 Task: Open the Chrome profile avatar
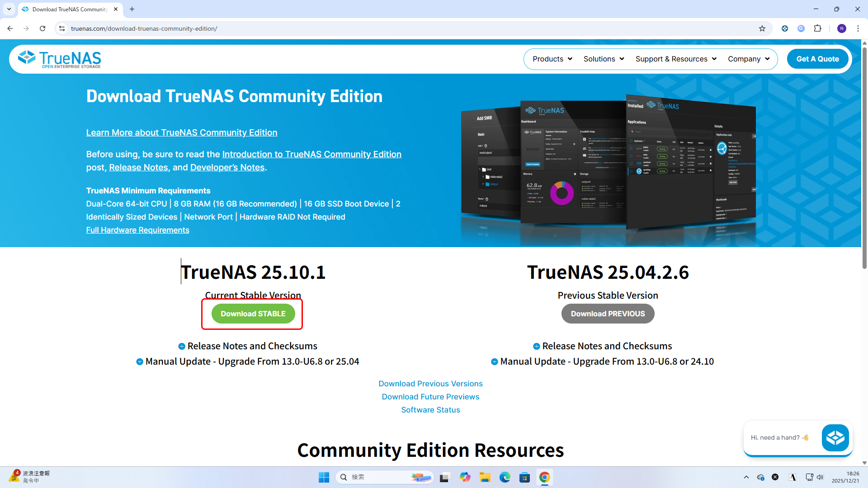(x=841, y=28)
